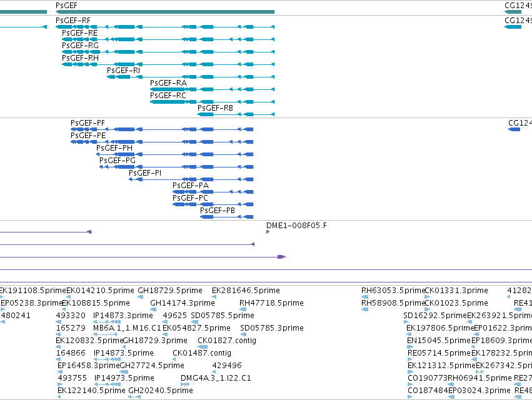Select CK01487.contig label

[x=202, y=354]
